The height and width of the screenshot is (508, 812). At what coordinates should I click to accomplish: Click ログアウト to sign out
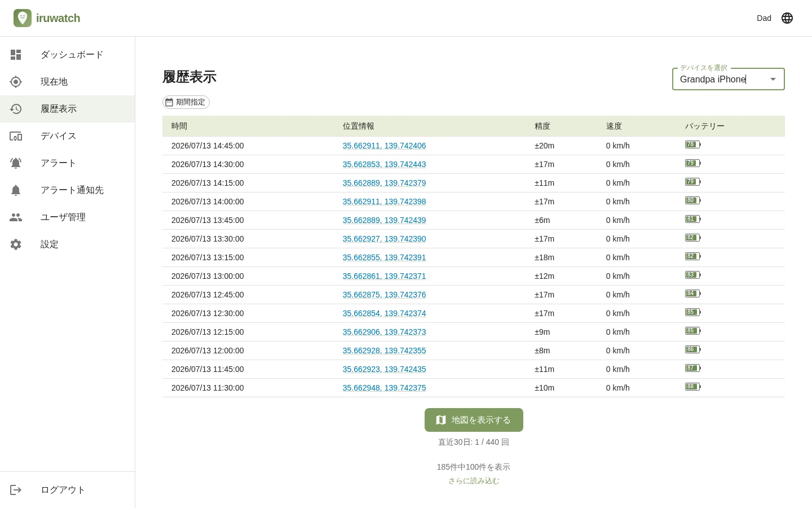tap(68, 490)
